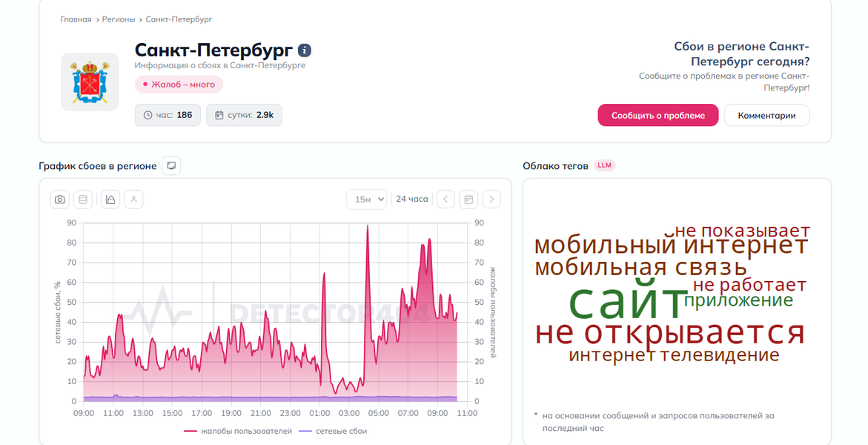Viewport: 868px width, 445px height.
Task: Open the Главная breadcrumb link
Action: click(x=76, y=19)
